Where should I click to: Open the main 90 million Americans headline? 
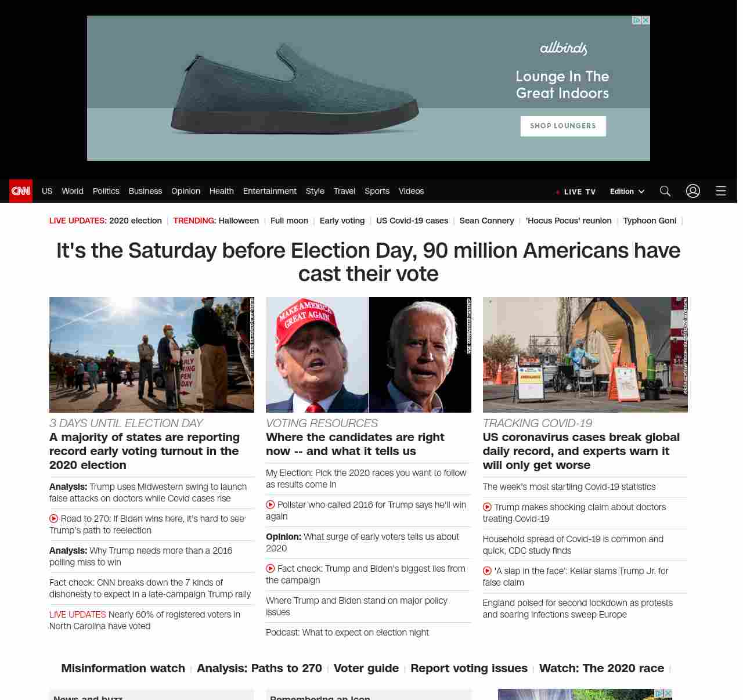368,262
